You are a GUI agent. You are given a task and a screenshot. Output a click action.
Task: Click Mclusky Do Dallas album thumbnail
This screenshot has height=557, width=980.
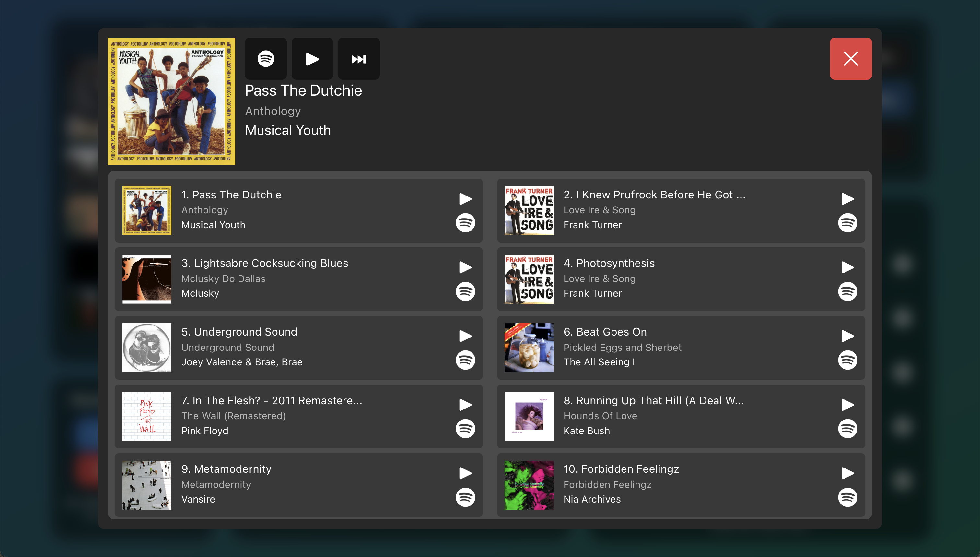(147, 279)
